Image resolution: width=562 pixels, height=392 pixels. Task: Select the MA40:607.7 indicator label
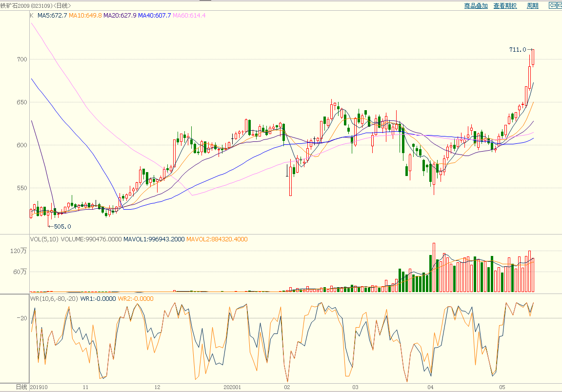click(x=155, y=16)
